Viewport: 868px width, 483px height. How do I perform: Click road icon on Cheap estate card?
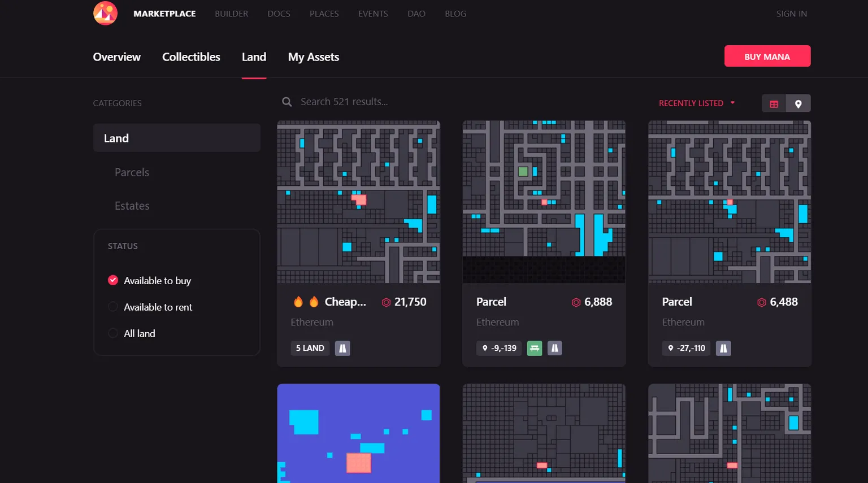[x=342, y=349]
